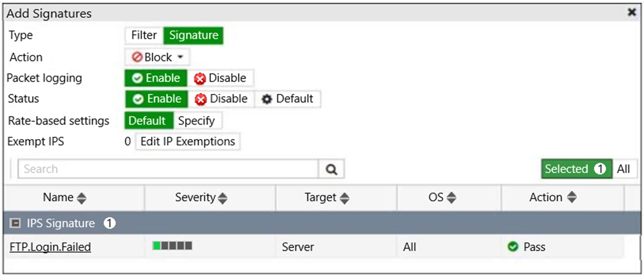The height and width of the screenshot is (280, 644).
Task: Open the FTP.Login.Failed signature link
Action: [50, 246]
